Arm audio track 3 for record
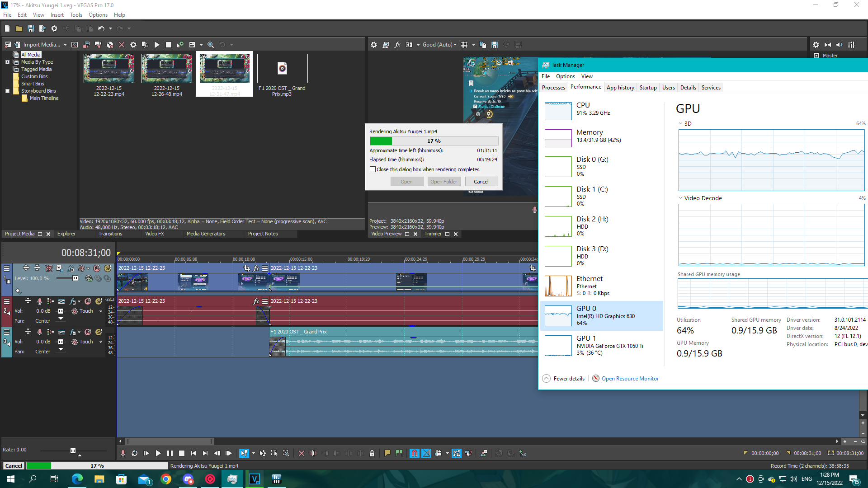The image size is (868, 488). coord(40,332)
